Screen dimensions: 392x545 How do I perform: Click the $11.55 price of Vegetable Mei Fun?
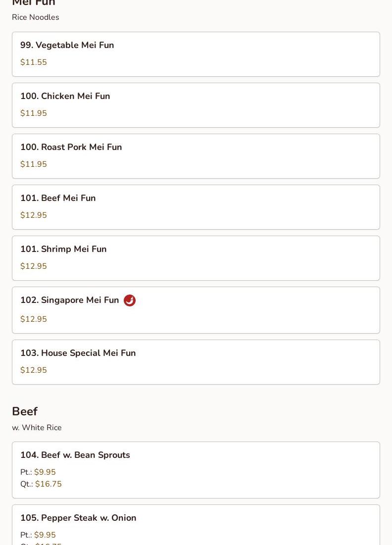pos(34,62)
